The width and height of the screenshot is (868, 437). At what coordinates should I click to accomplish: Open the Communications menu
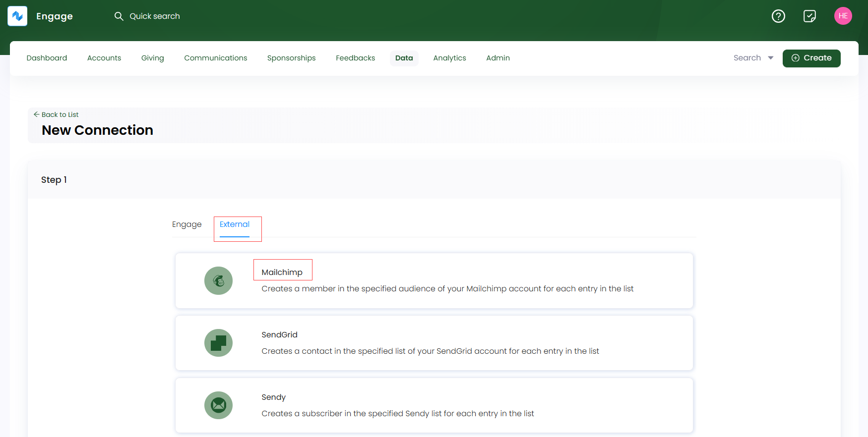(x=215, y=58)
